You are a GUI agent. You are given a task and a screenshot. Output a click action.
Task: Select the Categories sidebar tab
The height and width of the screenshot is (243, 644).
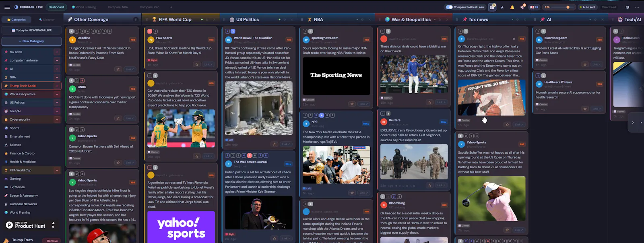(x=16, y=20)
